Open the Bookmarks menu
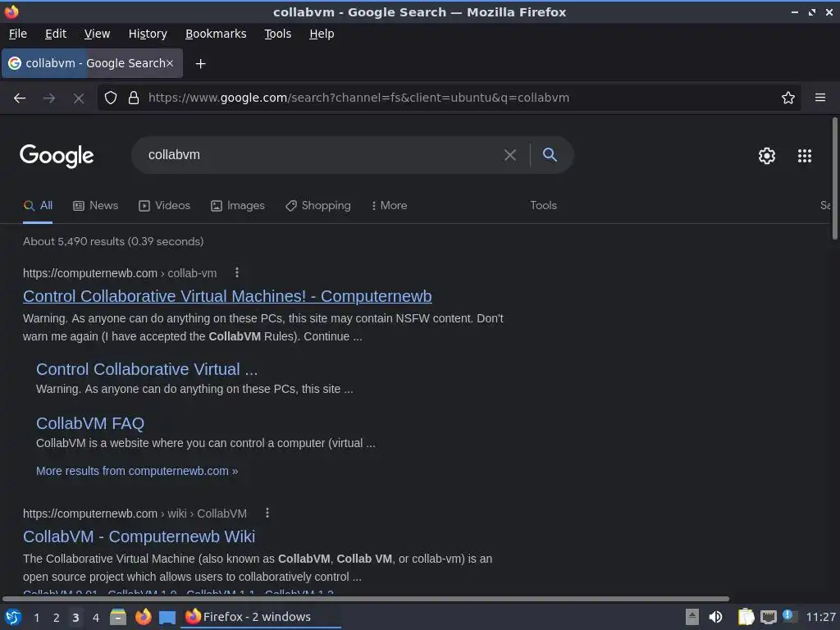This screenshot has width=840, height=630. pyautogui.click(x=216, y=34)
